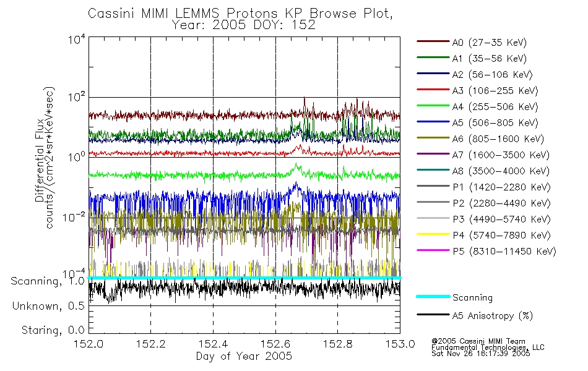Click the A0 (27-35 KeV) legend label
Image resolution: width=588 pixels, height=371 pixels.
pos(490,43)
